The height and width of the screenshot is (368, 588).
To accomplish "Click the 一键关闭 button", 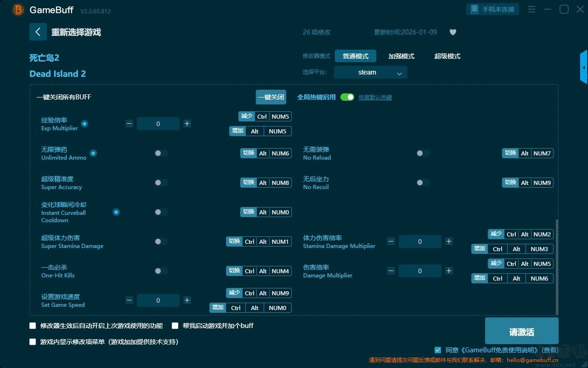I will click(x=271, y=97).
